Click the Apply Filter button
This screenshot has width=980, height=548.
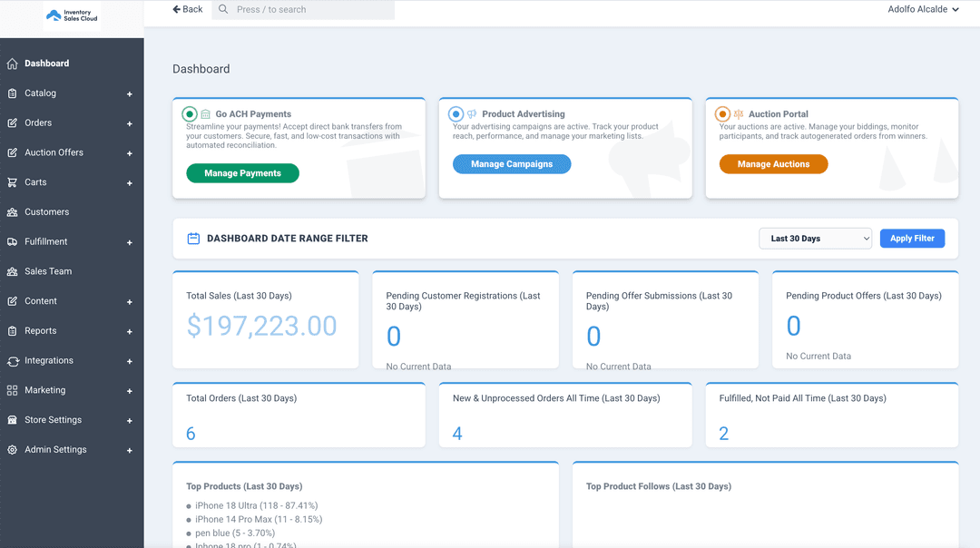pyautogui.click(x=912, y=238)
